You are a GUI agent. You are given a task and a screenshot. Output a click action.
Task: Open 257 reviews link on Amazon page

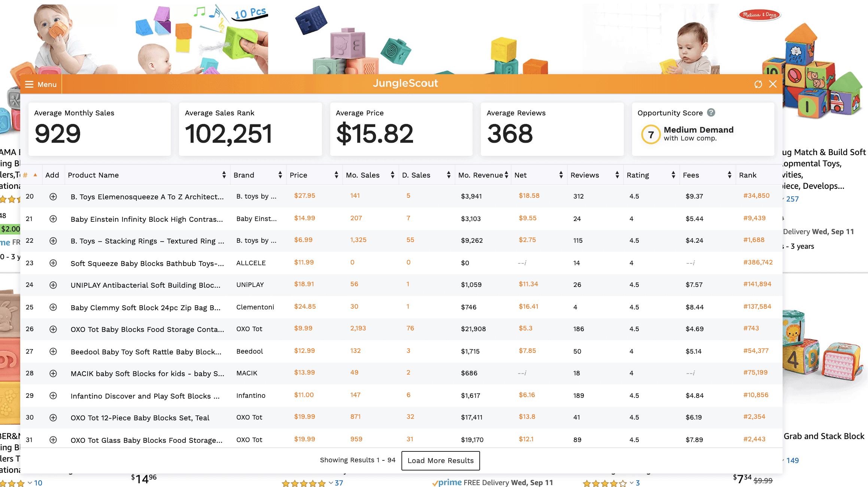(792, 199)
